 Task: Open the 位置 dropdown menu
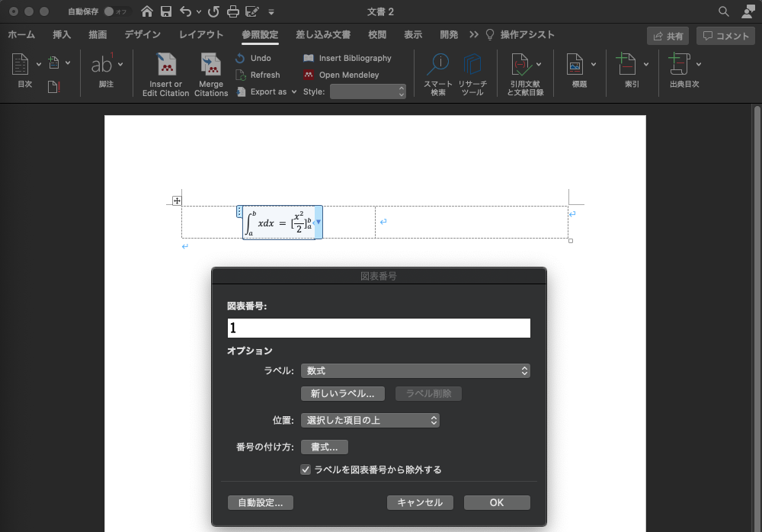tap(370, 420)
